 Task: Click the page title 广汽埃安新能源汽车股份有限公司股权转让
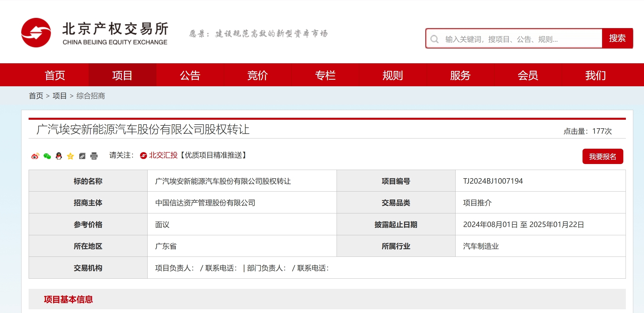pyautogui.click(x=143, y=129)
